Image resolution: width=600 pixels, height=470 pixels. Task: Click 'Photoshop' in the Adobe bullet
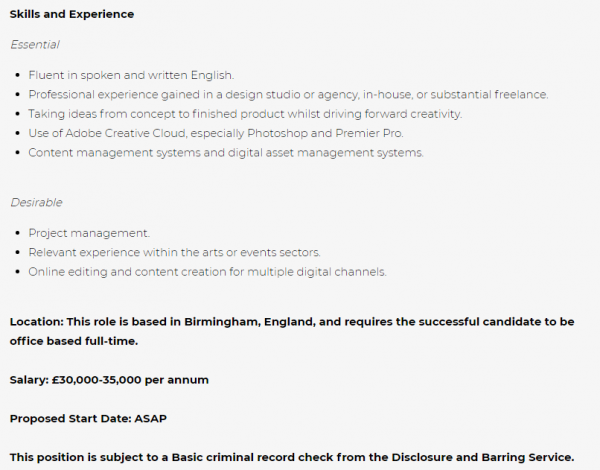(277, 133)
